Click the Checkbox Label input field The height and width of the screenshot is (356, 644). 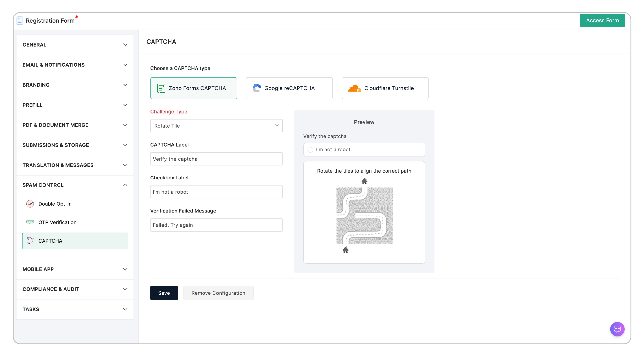click(x=216, y=192)
